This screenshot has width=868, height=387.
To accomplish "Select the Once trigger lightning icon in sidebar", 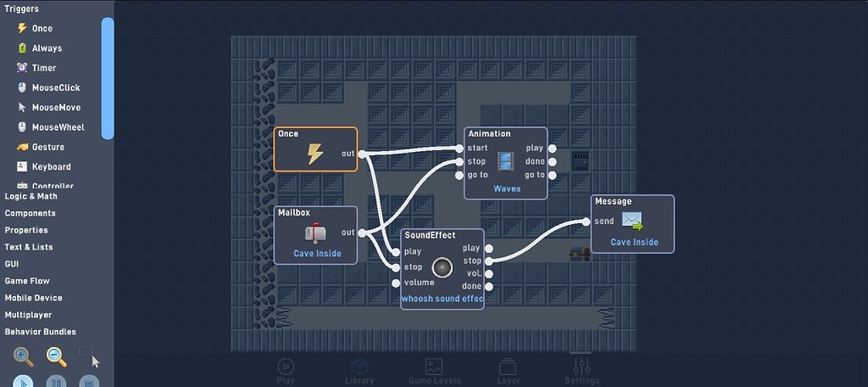I will [22, 28].
